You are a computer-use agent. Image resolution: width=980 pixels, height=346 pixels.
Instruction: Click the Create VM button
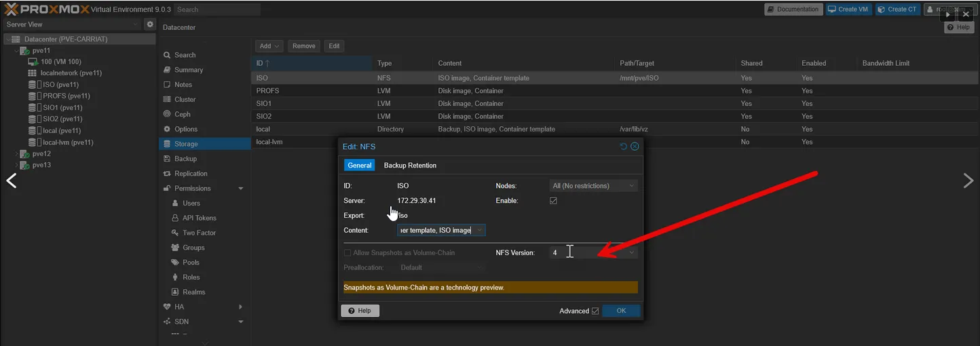pyautogui.click(x=848, y=9)
